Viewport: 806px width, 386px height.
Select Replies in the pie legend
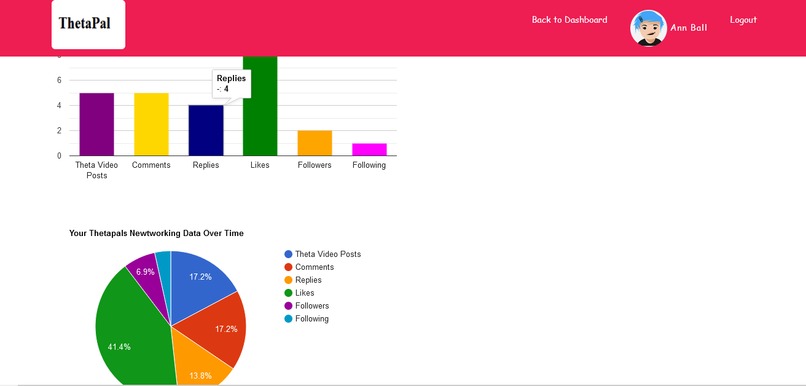tap(308, 280)
